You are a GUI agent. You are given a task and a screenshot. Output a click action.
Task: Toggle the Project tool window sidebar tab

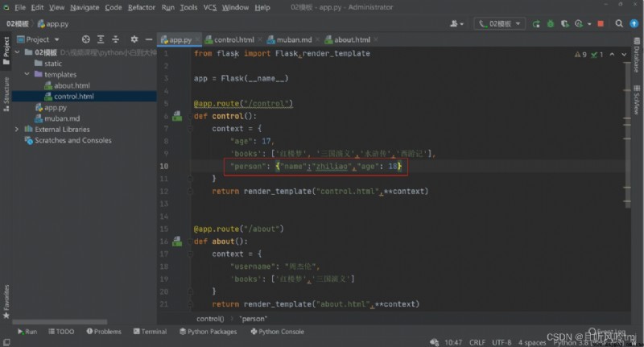pos(6,51)
